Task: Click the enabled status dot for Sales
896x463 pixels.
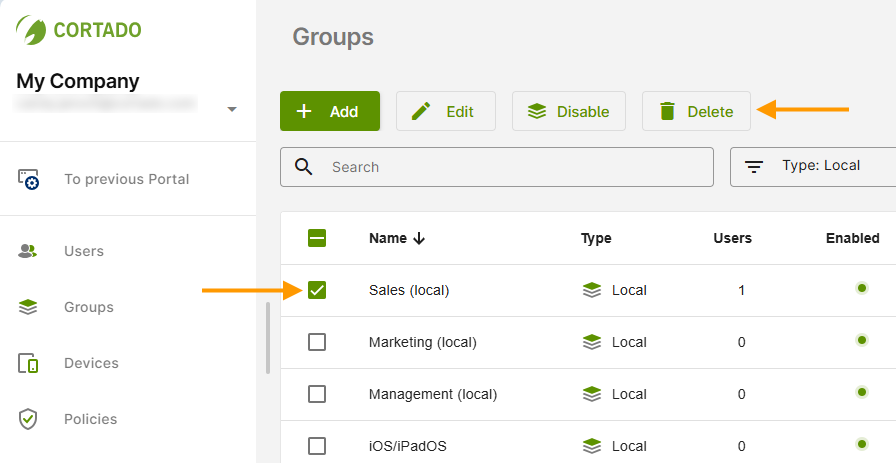Action: (x=862, y=288)
